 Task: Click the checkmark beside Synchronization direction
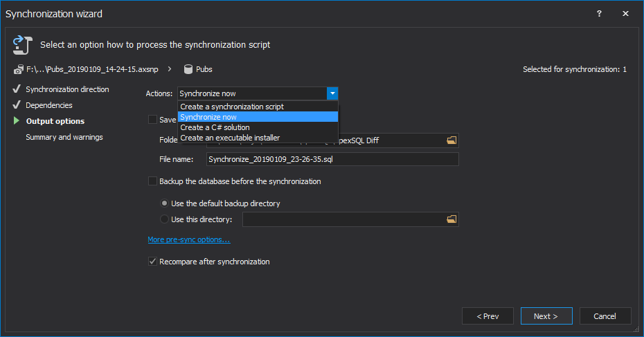[17, 89]
